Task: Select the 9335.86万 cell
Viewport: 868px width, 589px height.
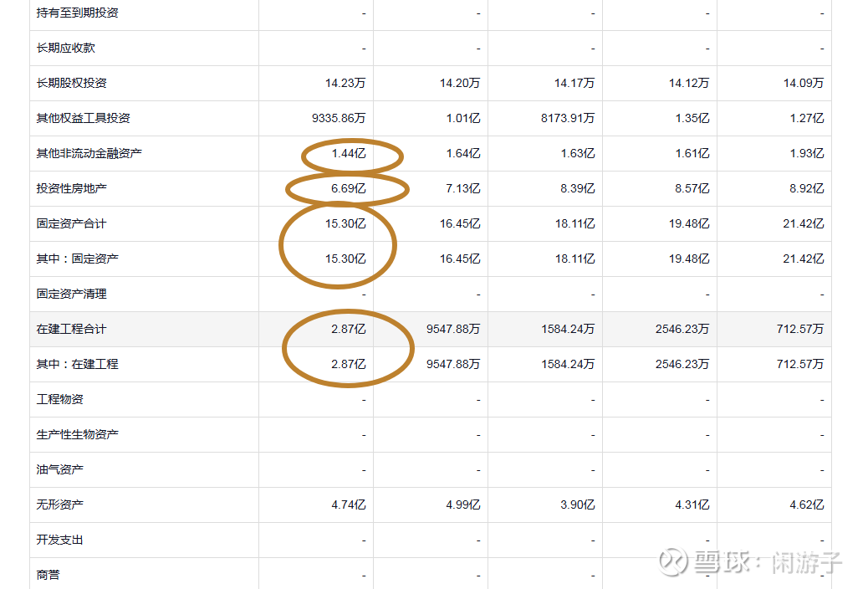Action: (x=339, y=119)
